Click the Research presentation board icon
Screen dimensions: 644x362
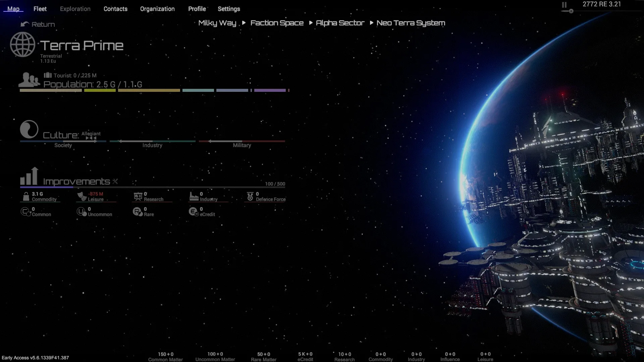[138, 196]
